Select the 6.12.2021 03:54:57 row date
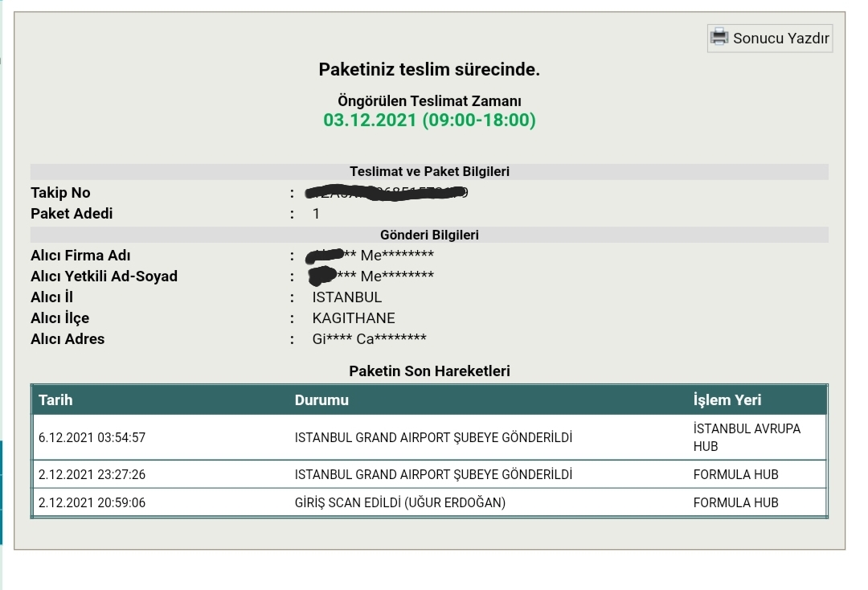 pyautogui.click(x=92, y=438)
